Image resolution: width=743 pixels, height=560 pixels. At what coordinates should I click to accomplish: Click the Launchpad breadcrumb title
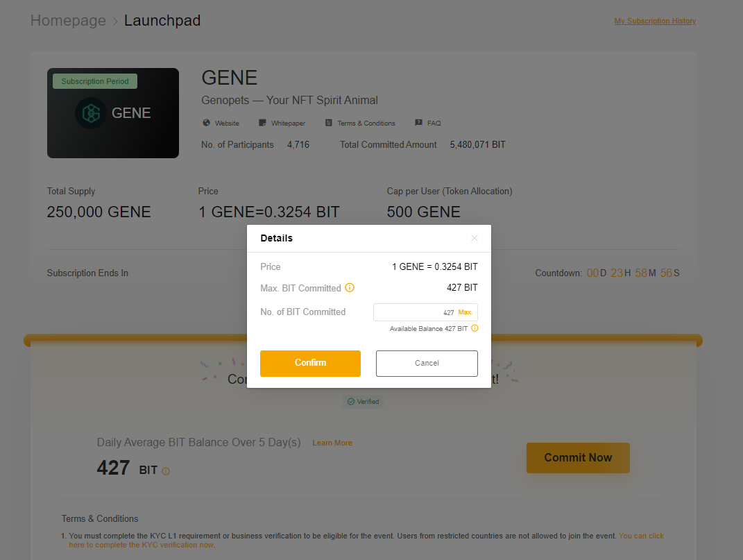pos(162,20)
